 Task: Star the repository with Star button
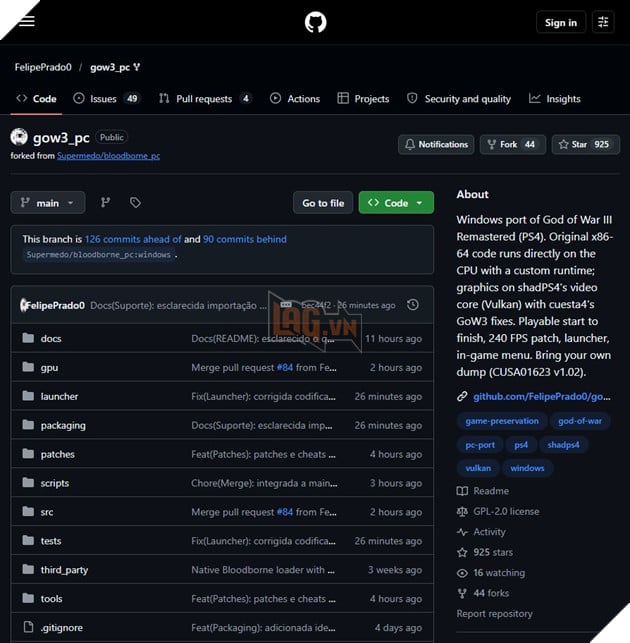click(585, 144)
